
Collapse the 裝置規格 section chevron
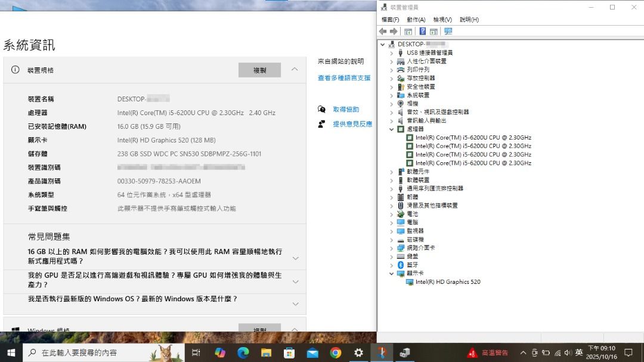coord(295,70)
